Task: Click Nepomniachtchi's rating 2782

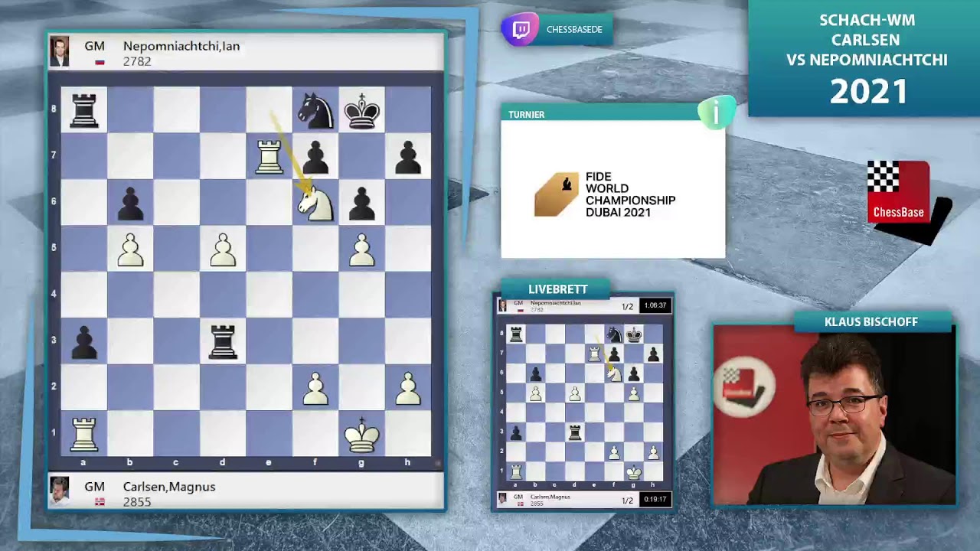Action: click(137, 61)
